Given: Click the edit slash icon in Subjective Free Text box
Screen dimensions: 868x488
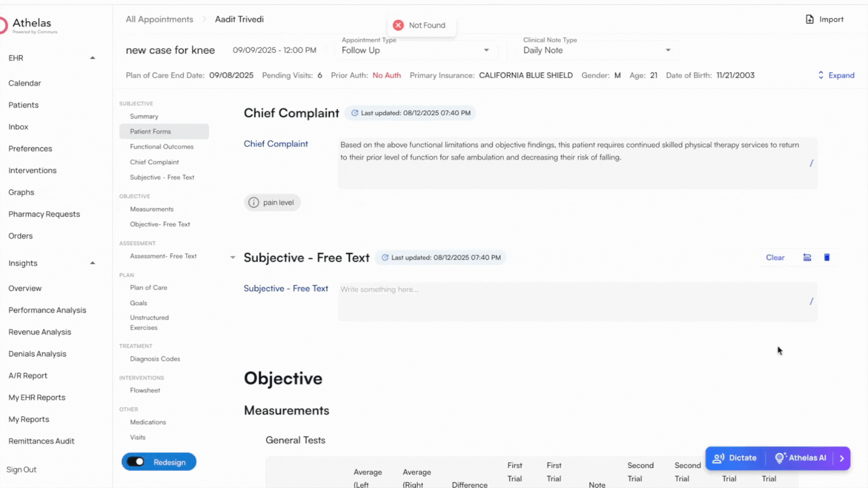Looking at the screenshot, I should [811, 301].
